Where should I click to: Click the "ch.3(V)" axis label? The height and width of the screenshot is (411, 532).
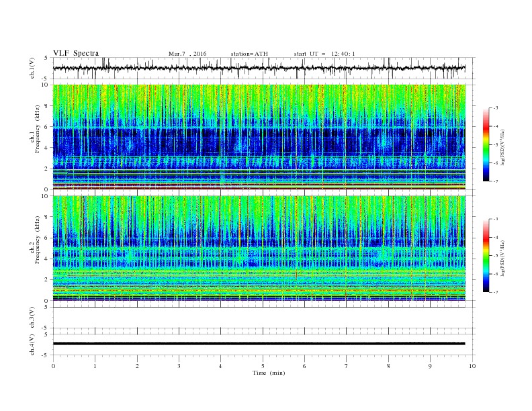tap(32, 318)
